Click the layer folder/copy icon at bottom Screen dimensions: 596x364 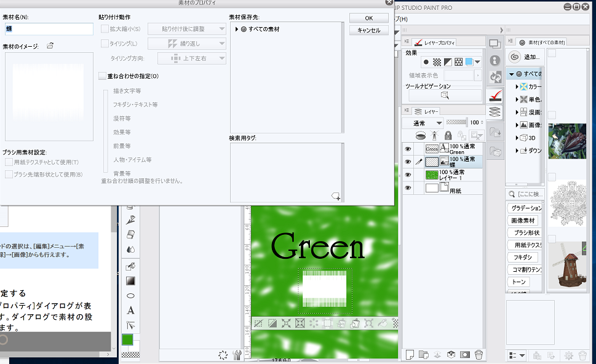click(x=423, y=355)
